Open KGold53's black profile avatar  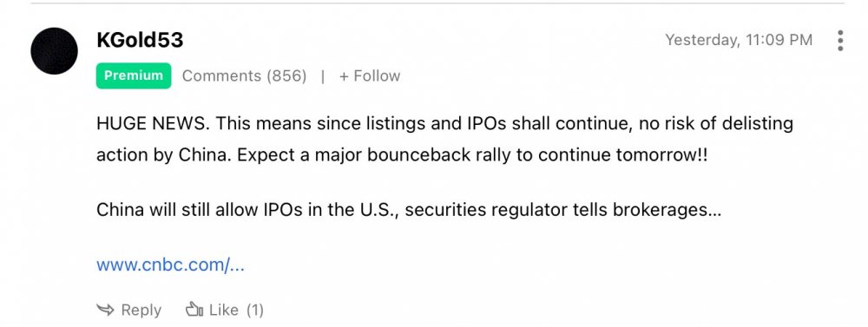click(x=54, y=51)
